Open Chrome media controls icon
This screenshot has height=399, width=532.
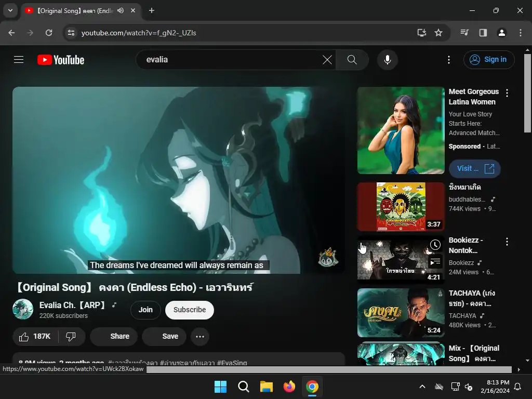464,33
